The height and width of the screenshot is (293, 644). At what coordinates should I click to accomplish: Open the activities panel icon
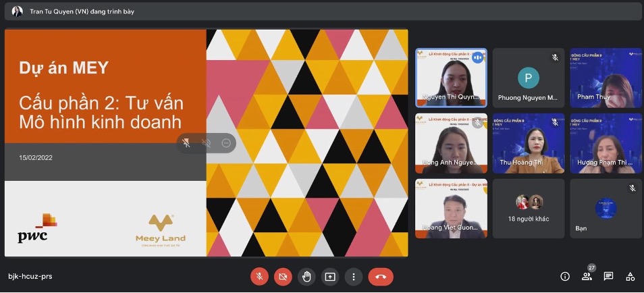point(630,276)
